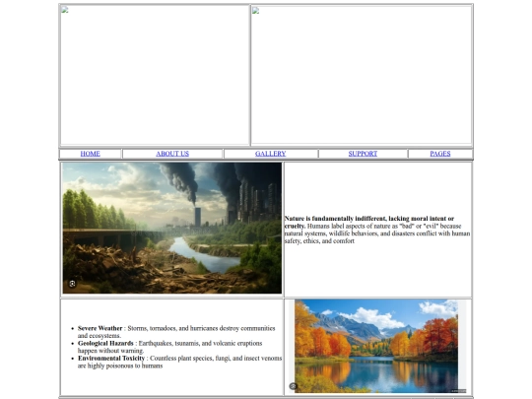
Task: Click broken image icon in left header cell
Action: [x=65, y=10]
